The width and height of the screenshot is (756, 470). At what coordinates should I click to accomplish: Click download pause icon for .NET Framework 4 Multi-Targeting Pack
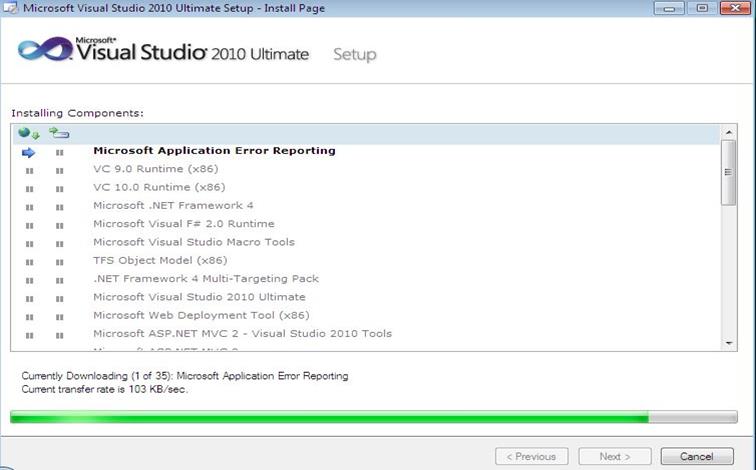29,281
